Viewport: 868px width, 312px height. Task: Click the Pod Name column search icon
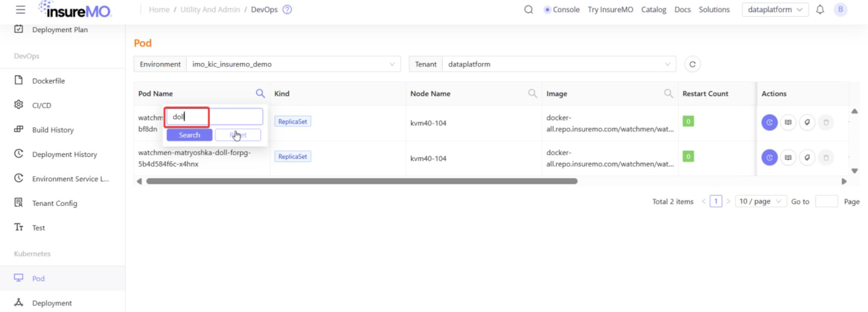[260, 93]
